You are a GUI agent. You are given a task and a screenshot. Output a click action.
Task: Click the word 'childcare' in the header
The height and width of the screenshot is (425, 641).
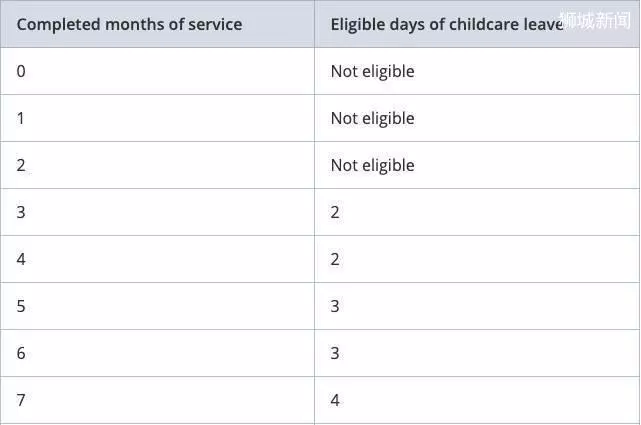(484, 25)
